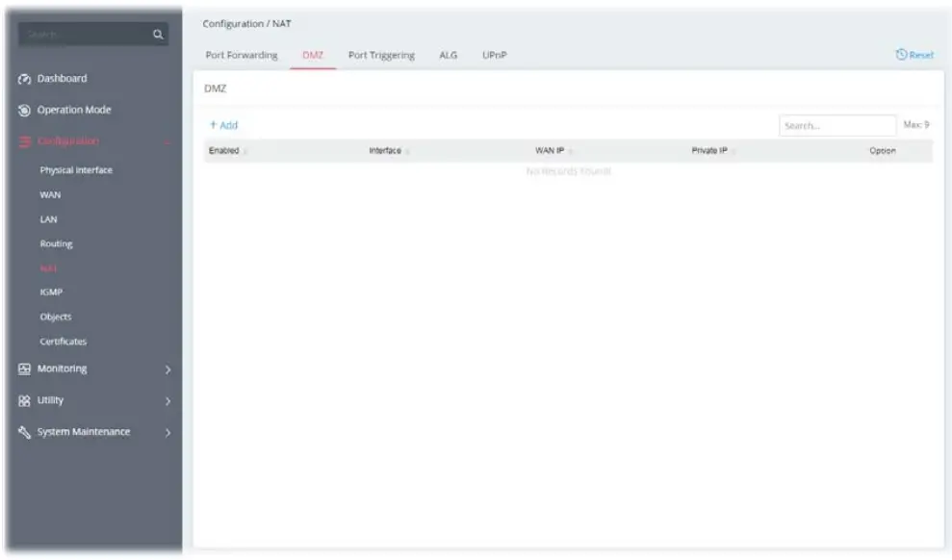This screenshot has width=952, height=560.
Task: Click the System Maintenance wrench icon
Action: (24, 432)
